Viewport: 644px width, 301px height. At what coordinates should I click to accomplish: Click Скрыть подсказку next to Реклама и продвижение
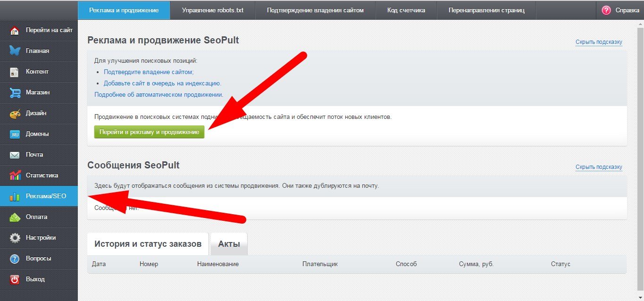(599, 42)
